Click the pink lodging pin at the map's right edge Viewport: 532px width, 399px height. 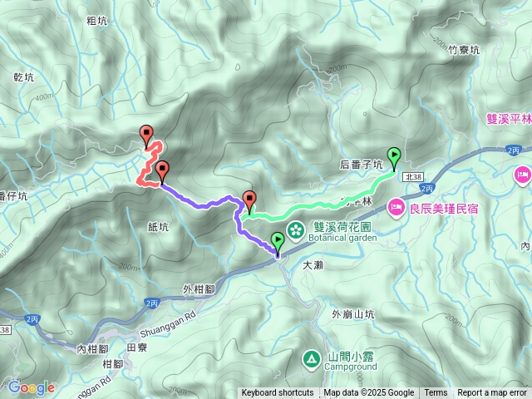(x=523, y=175)
